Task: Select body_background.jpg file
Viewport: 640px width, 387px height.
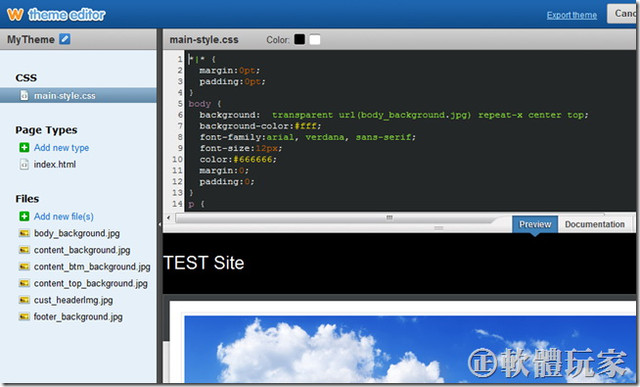Action: click(x=77, y=233)
